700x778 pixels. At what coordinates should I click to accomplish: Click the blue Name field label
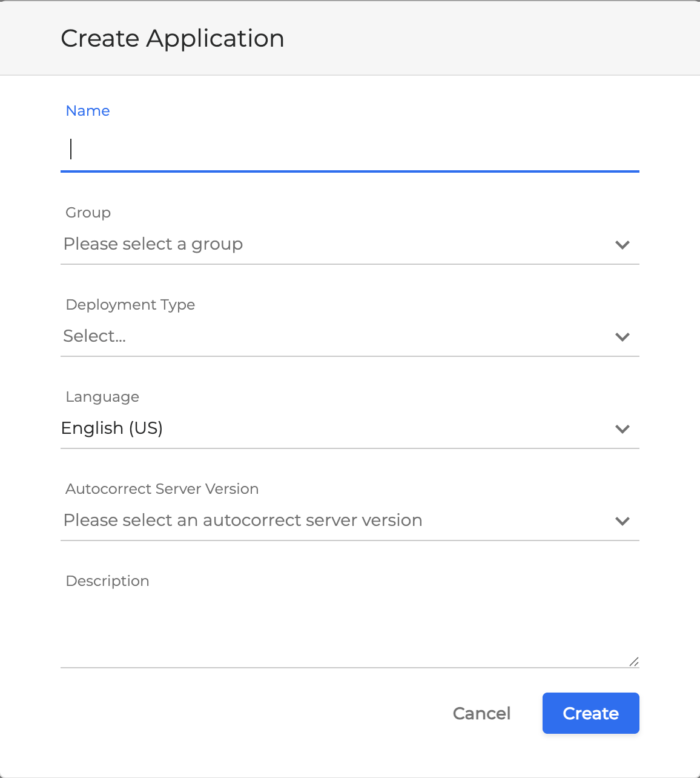click(88, 111)
